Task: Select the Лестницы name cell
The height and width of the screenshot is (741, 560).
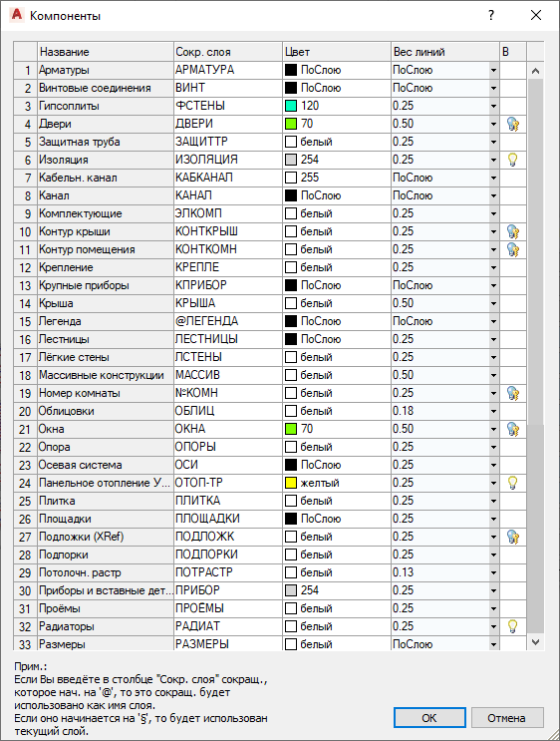Action: [x=106, y=339]
